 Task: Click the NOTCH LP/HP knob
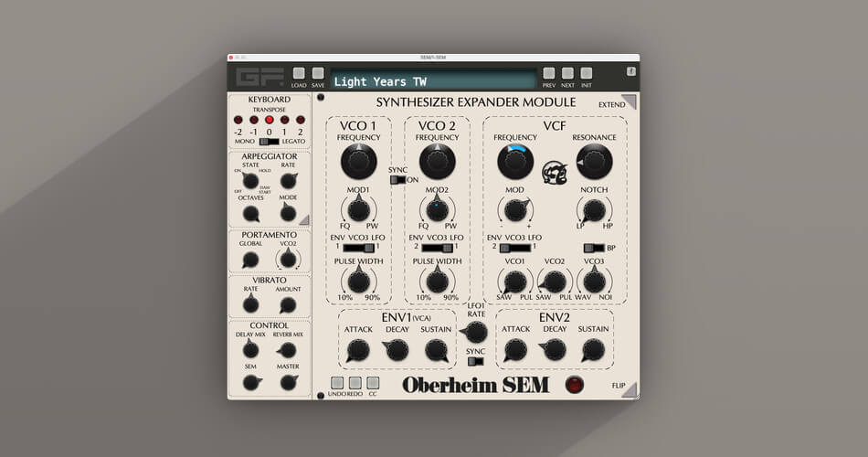(x=594, y=211)
